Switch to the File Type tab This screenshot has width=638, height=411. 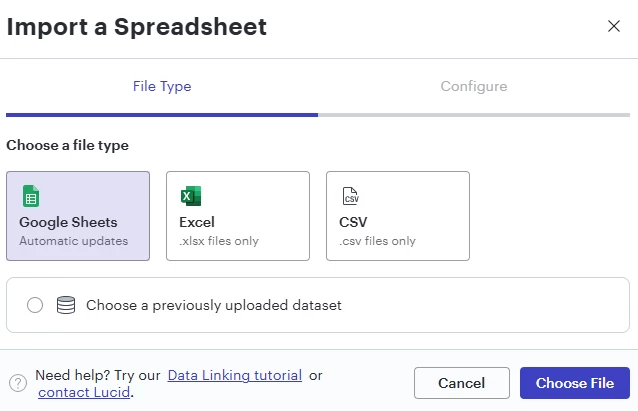point(162,86)
